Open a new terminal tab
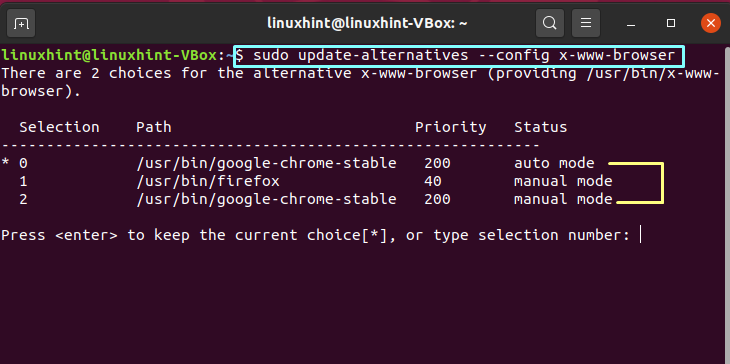Image resolution: width=730 pixels, height=364 pixels. tap(21, 23)
